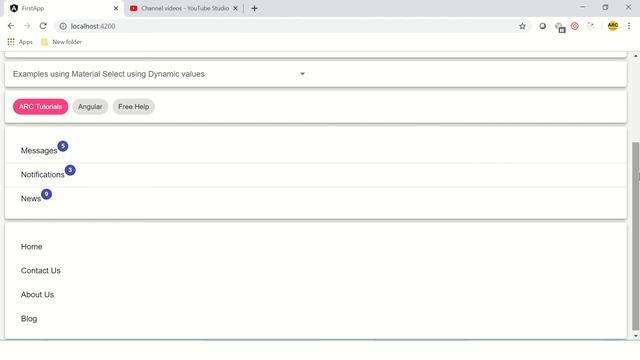Select the Angular chip

pyautogui.click(x=90, y=107)
